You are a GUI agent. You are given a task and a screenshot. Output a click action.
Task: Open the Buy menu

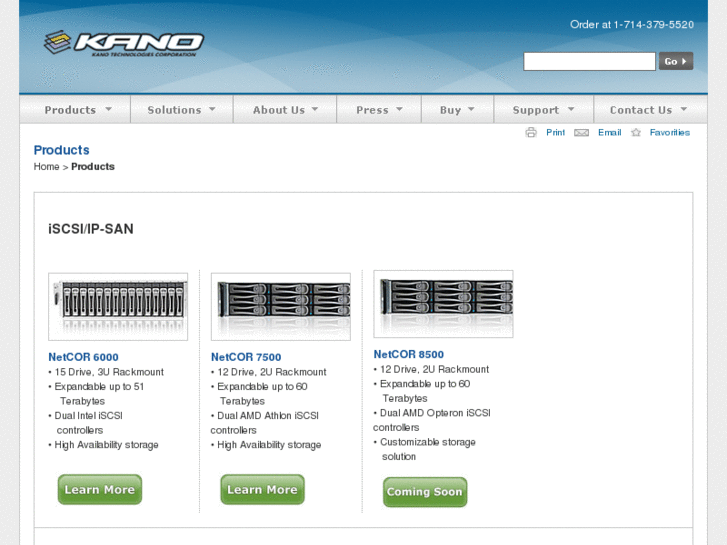coord(457,110)
